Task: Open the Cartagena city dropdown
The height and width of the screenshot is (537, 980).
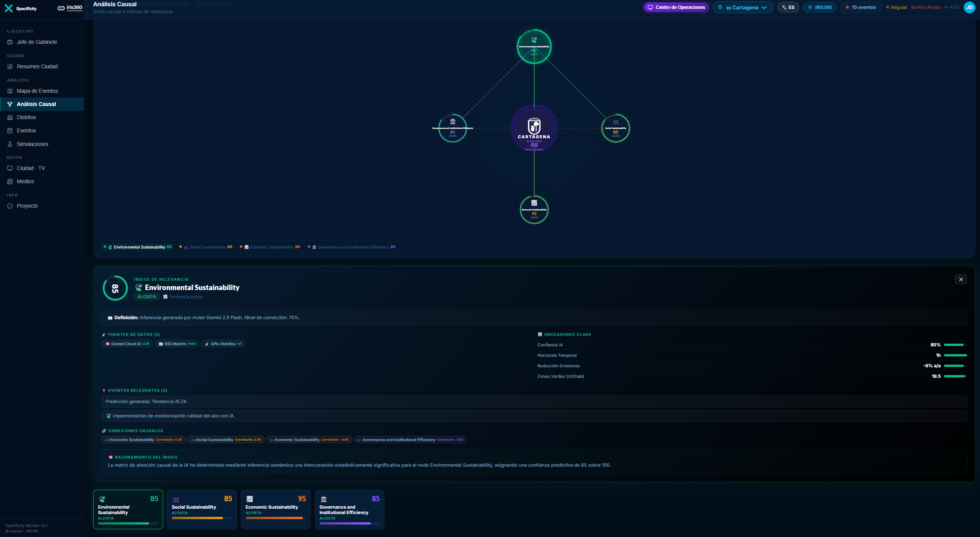Action: click(742, 7)
